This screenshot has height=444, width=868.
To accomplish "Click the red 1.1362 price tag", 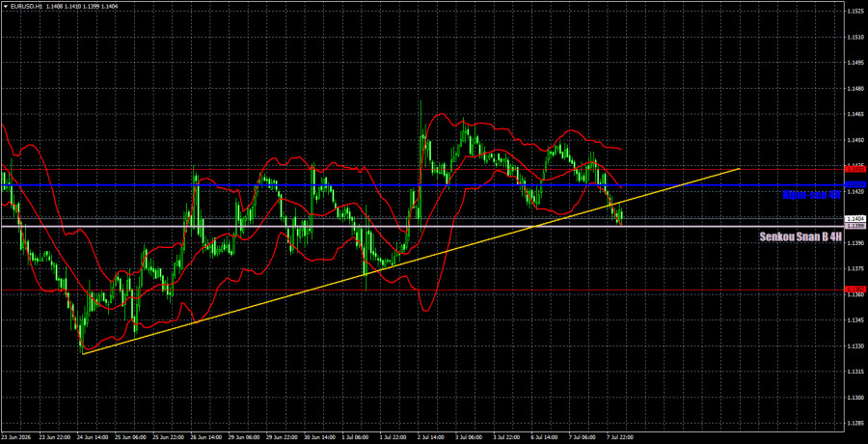I will pos(855,290).
